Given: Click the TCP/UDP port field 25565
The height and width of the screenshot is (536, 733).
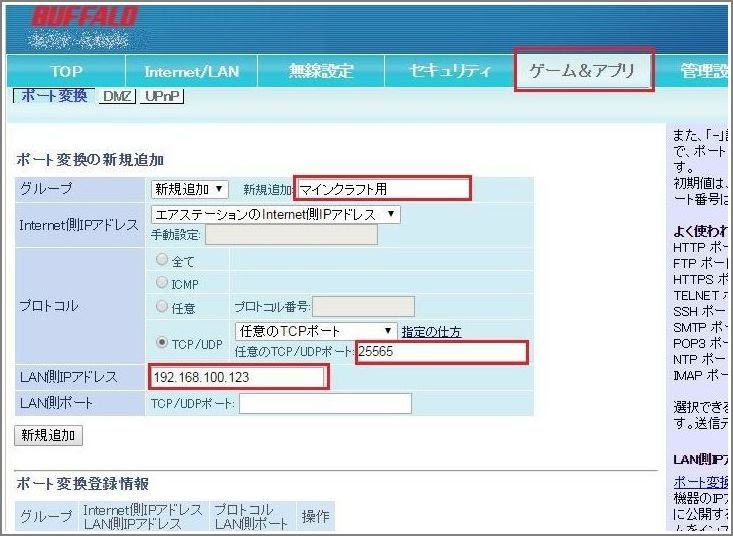Looking at the screenshot, I should pyautogui.click(x=442, y=352).
